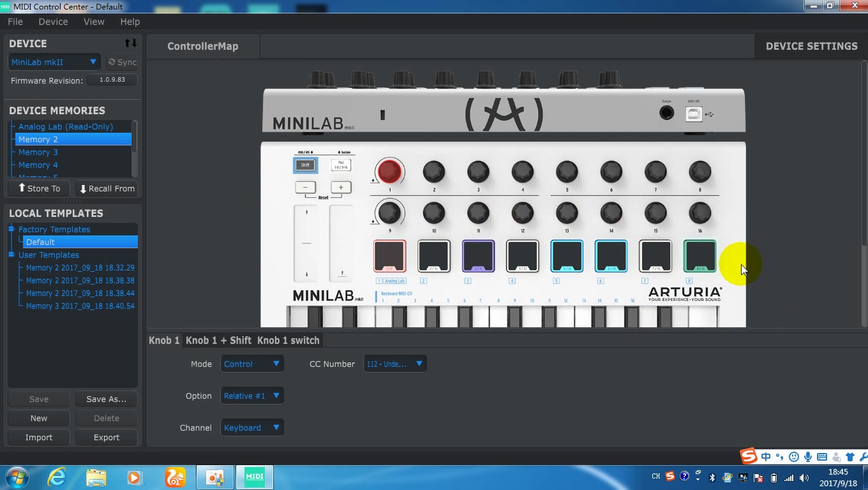Select knob 10 on the controller
Image resolution: width=868 pixels, height=490 pixels.
coord(433,212)
